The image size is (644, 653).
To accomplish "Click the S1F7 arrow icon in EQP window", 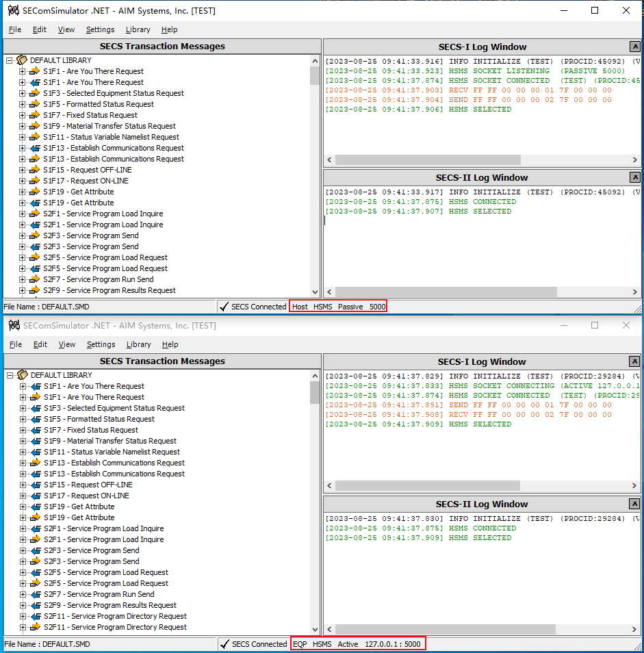I will tap(36, 430).
